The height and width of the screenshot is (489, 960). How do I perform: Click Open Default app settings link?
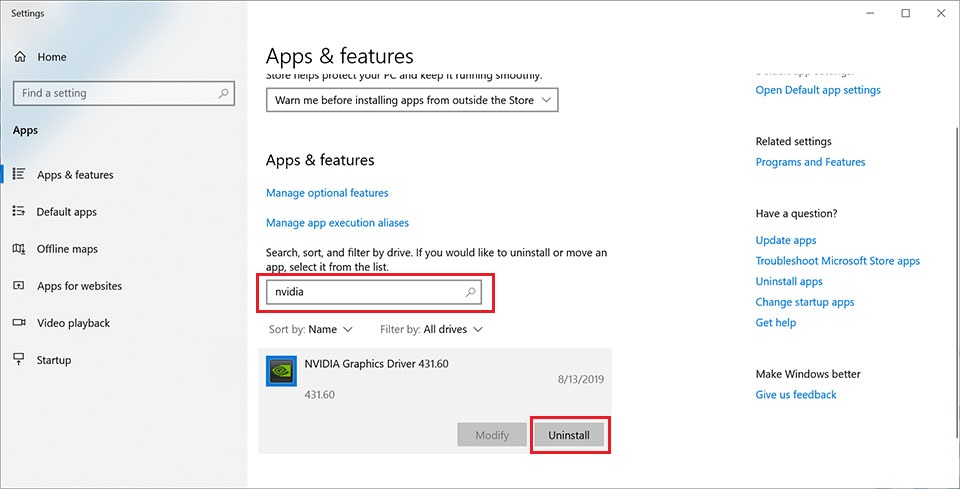tap(818, 90)
